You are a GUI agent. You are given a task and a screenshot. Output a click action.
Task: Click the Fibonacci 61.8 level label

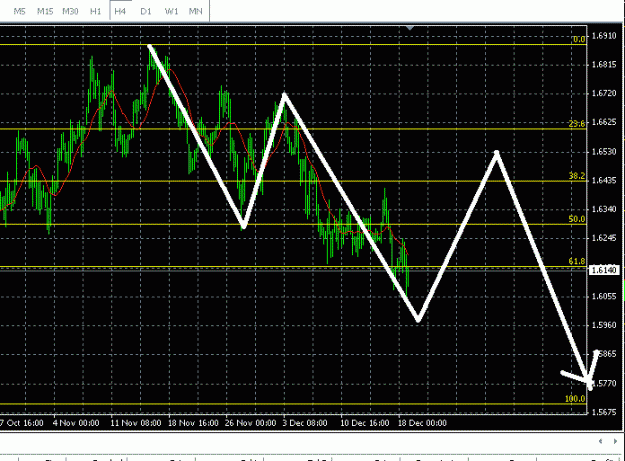pos(577,261)
